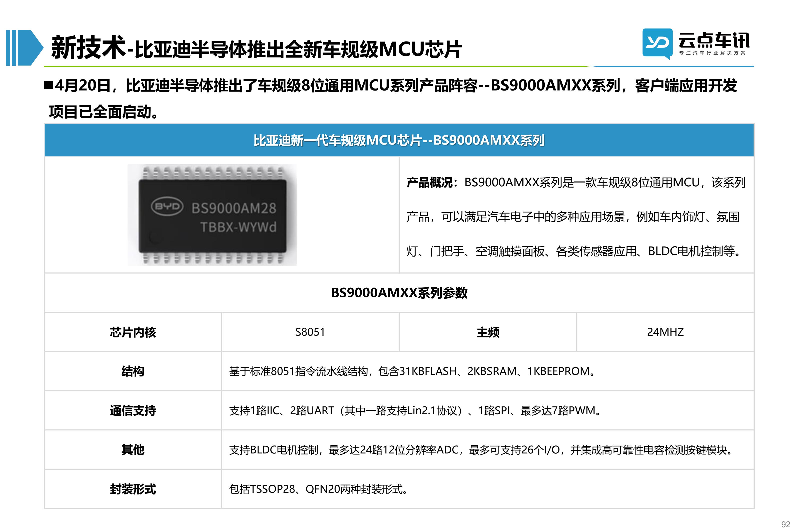798x532 pixels.
Task: Click the tagline 专注汽车行业解决方案
Action: pyautogui.click(x=712, y=53)
